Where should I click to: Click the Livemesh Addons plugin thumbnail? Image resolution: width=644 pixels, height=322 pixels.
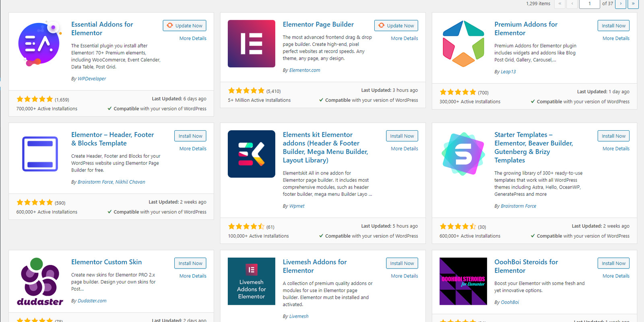(252, 281)
